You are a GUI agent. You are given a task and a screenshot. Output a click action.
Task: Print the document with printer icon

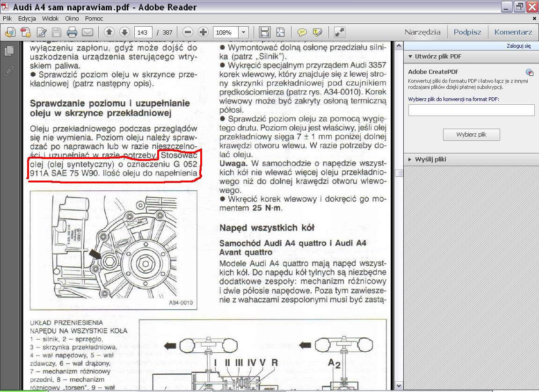(72, 32)
